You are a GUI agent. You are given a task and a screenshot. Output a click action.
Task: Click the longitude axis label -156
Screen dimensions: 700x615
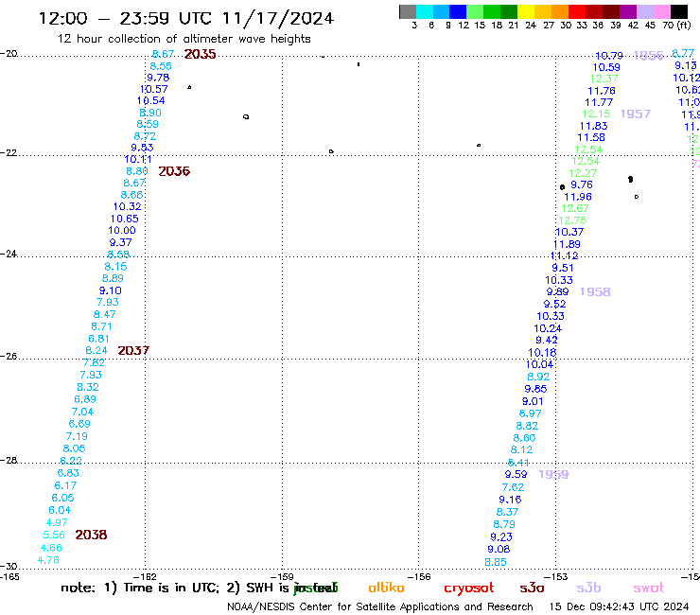(x=422, y=576)
